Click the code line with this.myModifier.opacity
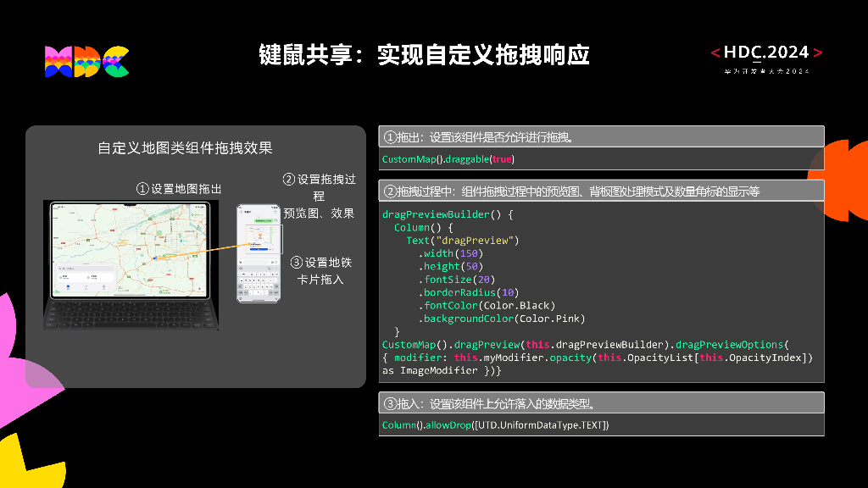Viewport: 868px width, 488px height. (x=598, y=358)
